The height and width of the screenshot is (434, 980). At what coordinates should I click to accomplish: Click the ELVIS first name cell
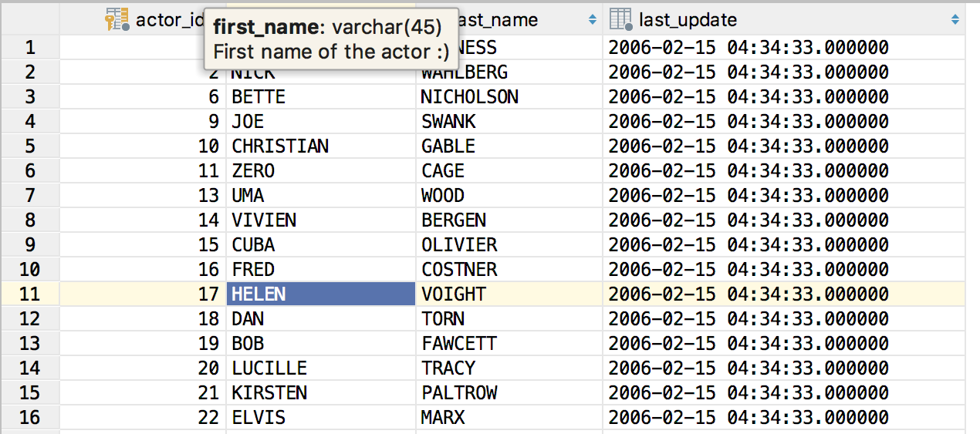320,417
